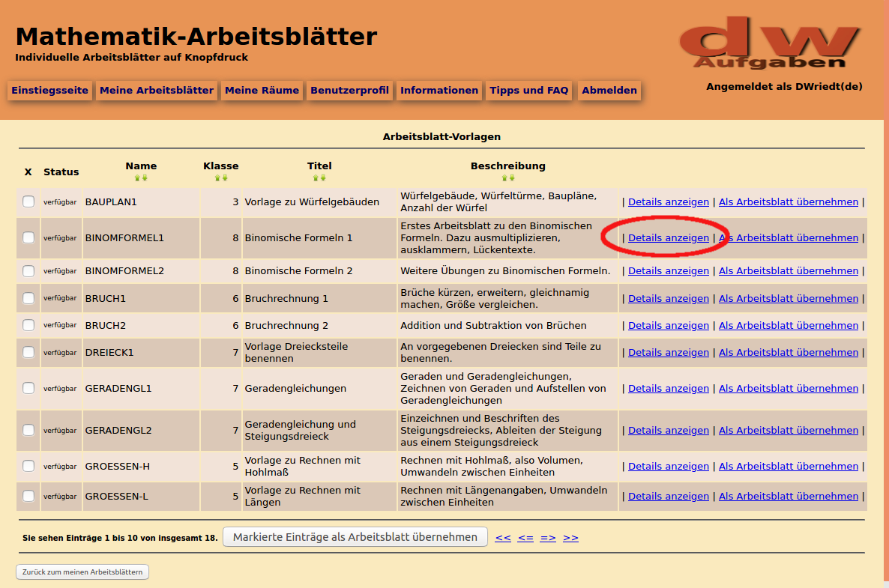Viewport: 889px width, 588px height.
Task: Click the dw Aufgaben logo
Action: pyautogui.click(x=769, y=43)
